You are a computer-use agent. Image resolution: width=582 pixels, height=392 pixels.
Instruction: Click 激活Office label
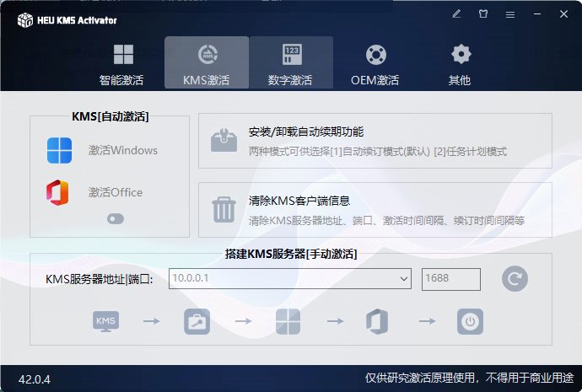(116, 192)
